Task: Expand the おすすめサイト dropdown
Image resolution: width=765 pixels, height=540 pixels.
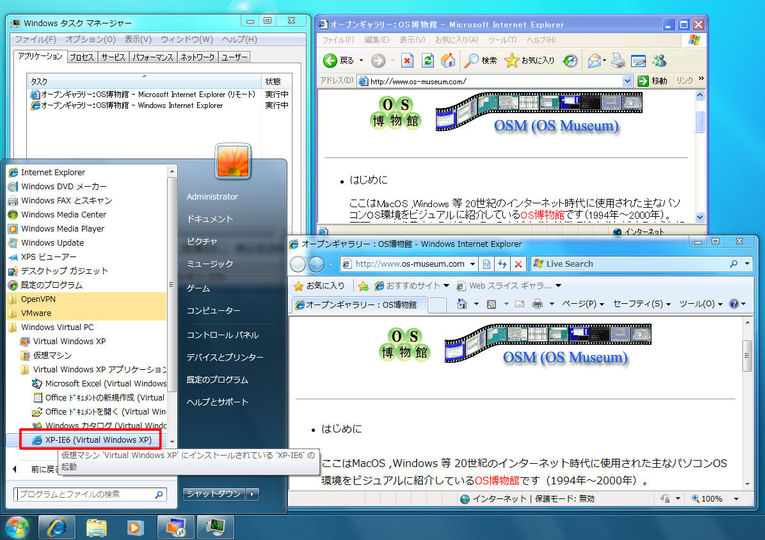Action: [446, 286]
